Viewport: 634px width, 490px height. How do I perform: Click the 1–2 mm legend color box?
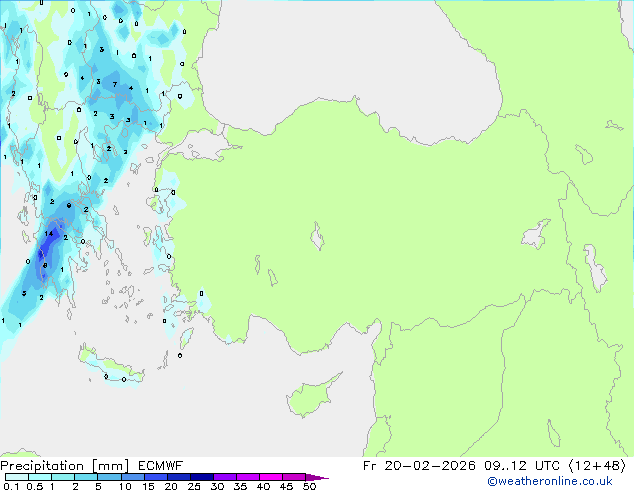pos(63,477)
